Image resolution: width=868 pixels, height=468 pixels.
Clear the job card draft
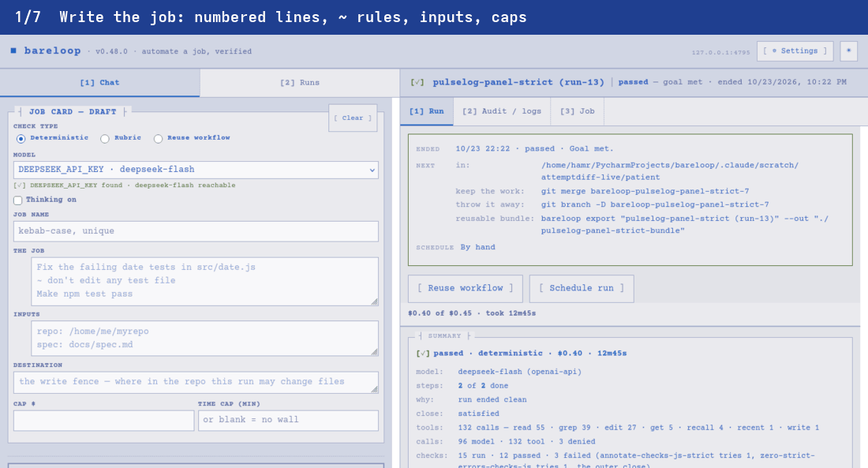click(353, 118)
